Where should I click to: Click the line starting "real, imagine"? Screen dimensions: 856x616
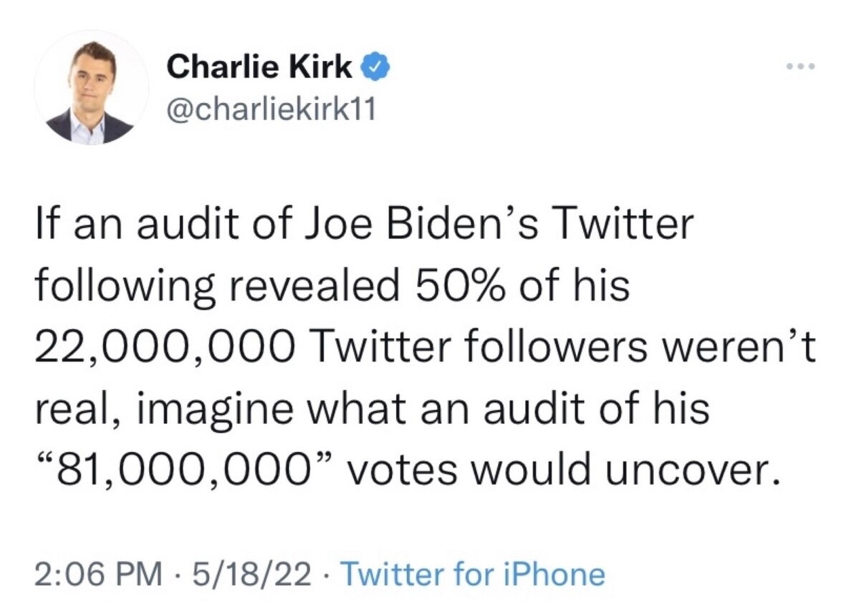372,410
